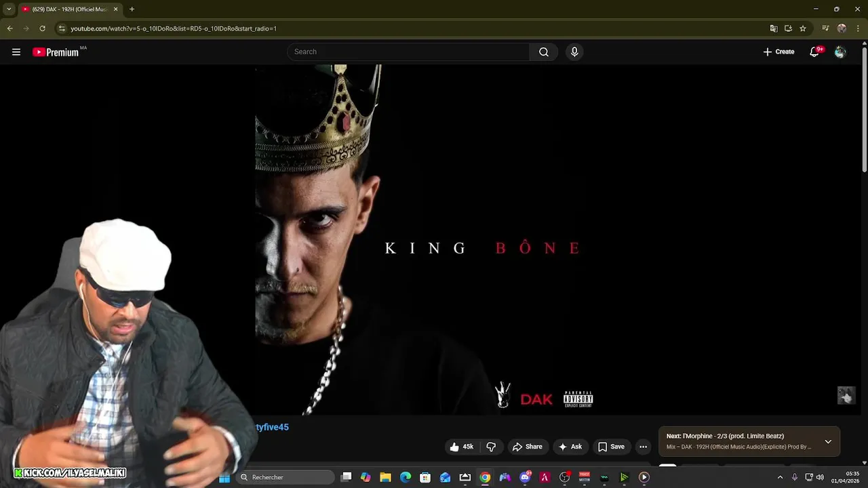The image size is (868, 488).
Task: Open File Explorer from taskbar
Action: [385, 477]
